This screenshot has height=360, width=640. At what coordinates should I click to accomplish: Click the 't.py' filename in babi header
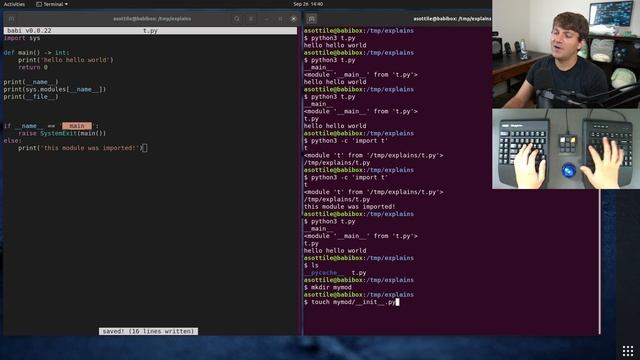pyautogui.click(x=150, y=31)
